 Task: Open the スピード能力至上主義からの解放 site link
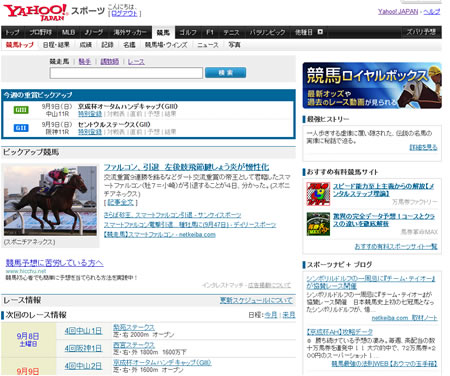point(383,190)
